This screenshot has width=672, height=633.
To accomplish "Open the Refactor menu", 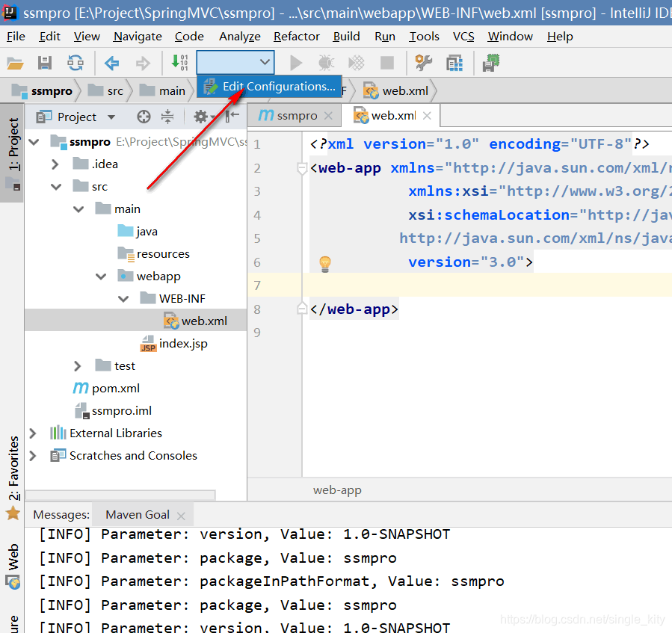I will click(297, 37).
